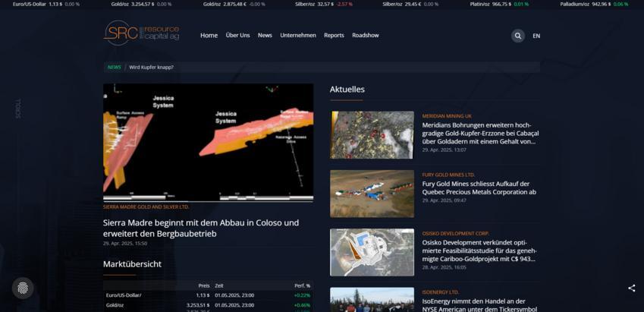Viewport: 644px width, 312px height.
Task: Switch language to EN
Action: click(536, 36)
